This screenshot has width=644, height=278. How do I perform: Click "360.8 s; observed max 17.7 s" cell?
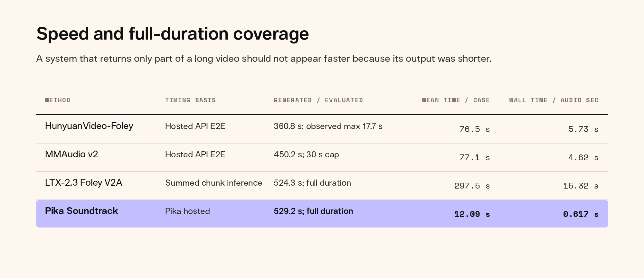click(x=328, y=126)
